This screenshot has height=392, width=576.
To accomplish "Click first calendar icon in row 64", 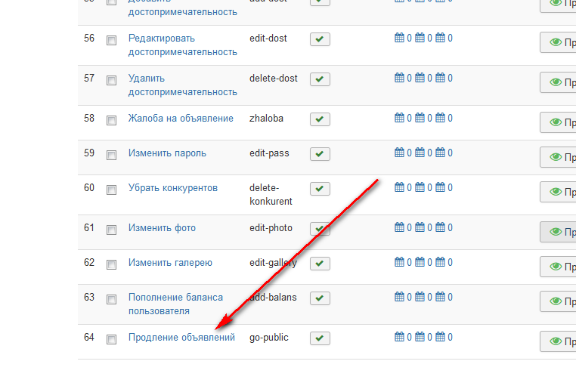I will click(x=399, y=338).
